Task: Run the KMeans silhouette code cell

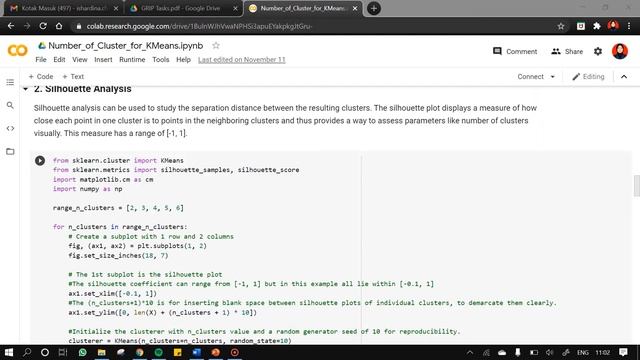Action: 40,160
